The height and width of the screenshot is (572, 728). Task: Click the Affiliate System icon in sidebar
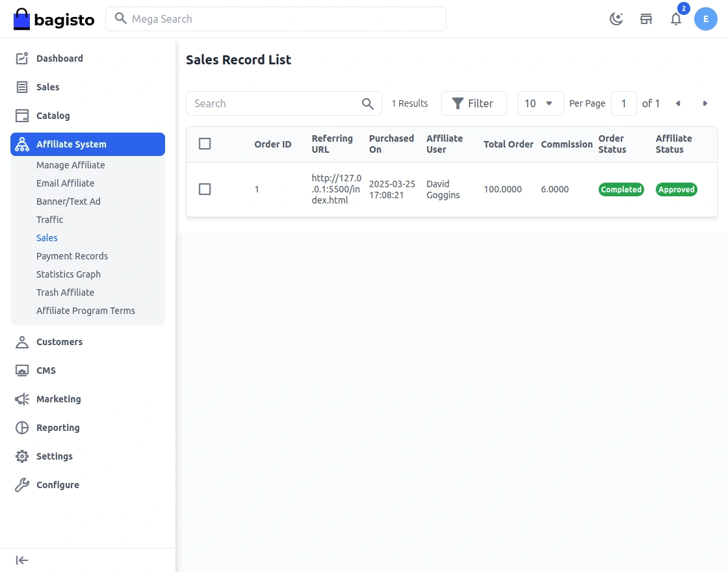[22, 144]
